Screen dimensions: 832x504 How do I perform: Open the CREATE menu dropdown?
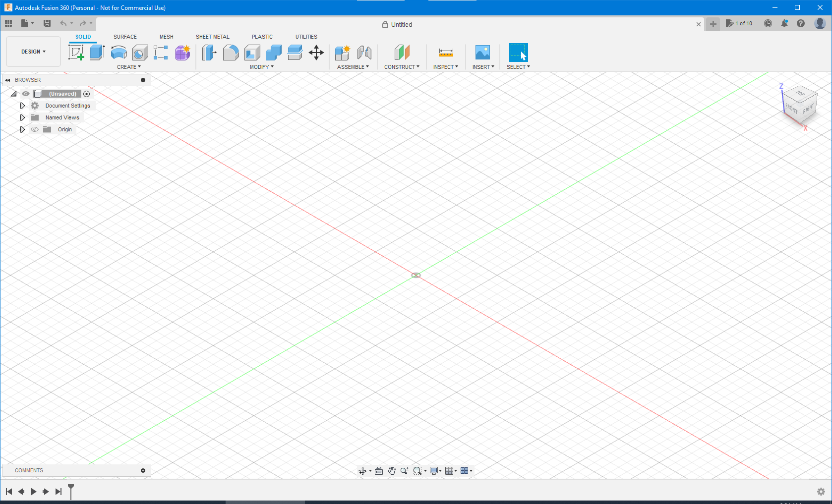point(129,67)
